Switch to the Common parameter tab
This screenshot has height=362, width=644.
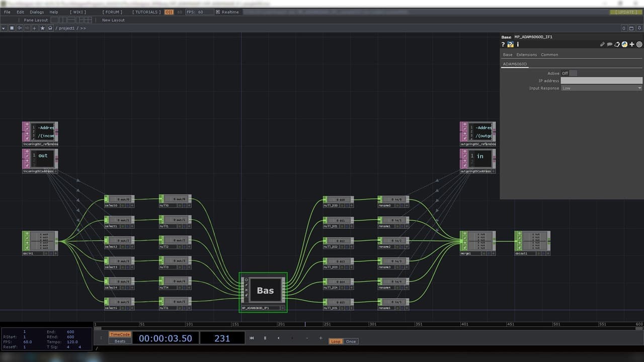pyautogui.click(x=549, y=54)
